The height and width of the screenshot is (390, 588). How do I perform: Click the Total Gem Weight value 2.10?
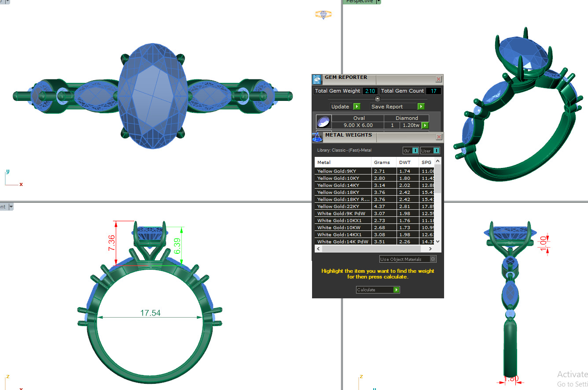point(370,91)
